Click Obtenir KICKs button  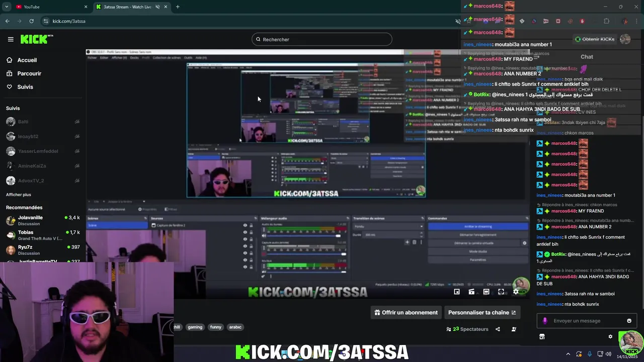[595, 39]
